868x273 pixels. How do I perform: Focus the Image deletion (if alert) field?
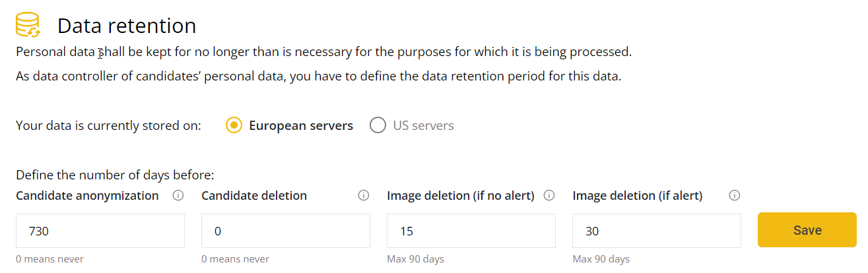(x=657, y=231)
